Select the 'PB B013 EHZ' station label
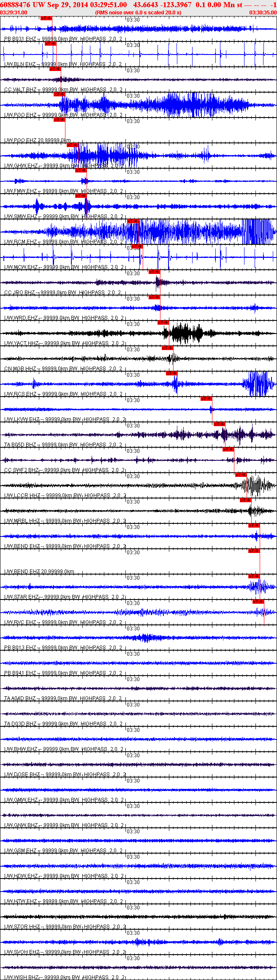 [20, 648]
